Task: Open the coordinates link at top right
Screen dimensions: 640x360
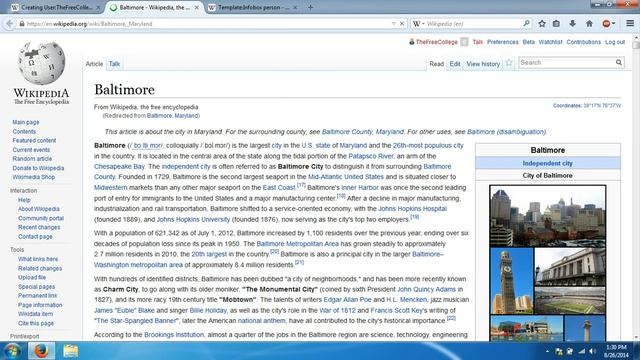Action: click(602, 106)
